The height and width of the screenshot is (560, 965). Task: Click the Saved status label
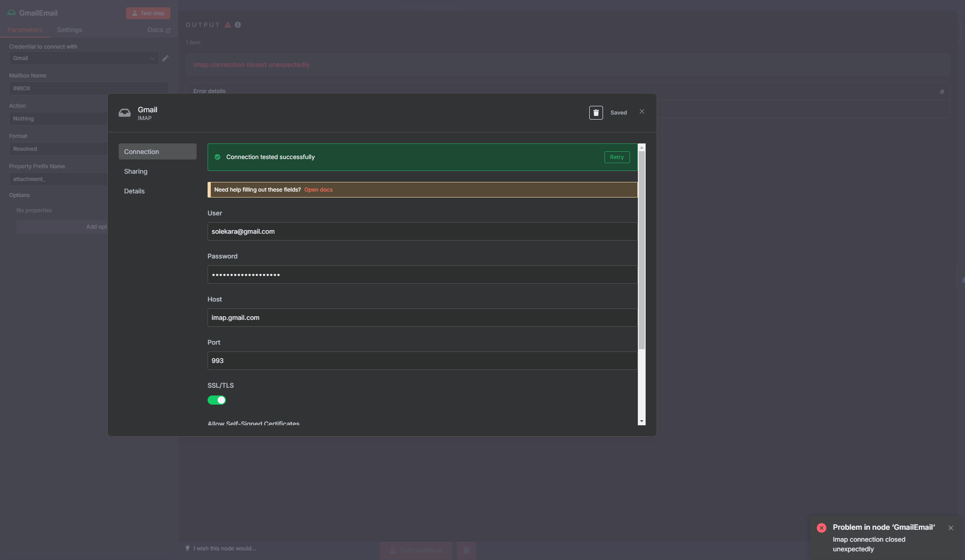619,113
